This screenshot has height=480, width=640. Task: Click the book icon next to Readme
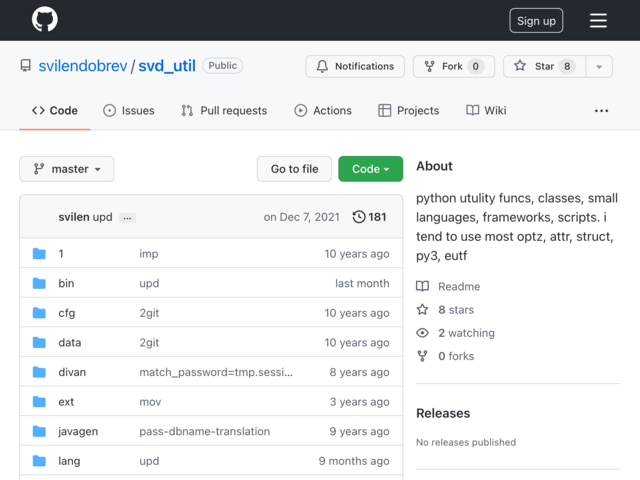pos(422,286)
